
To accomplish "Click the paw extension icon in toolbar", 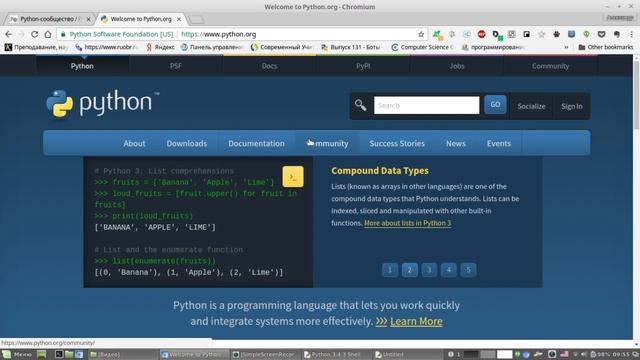I will click(556, 34).
